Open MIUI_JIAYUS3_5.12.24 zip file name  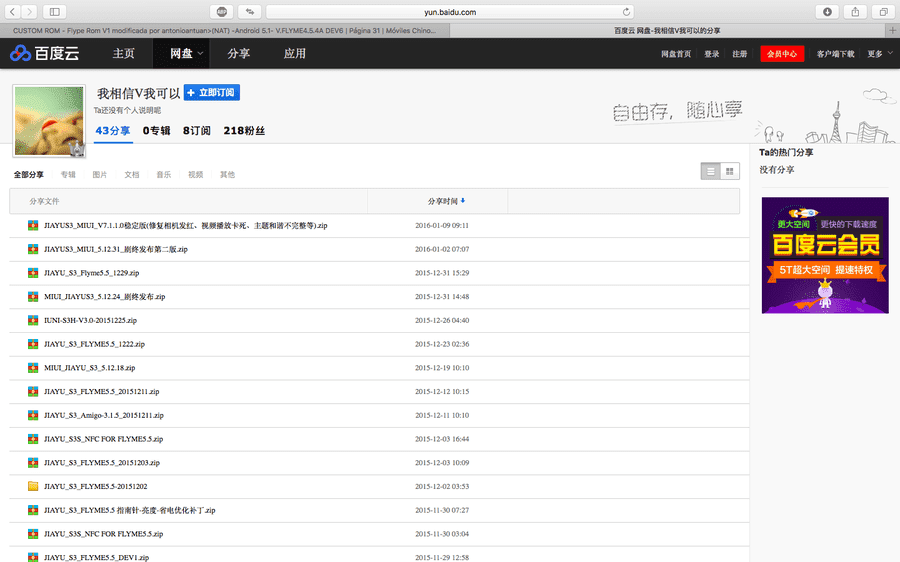[104, 297]
